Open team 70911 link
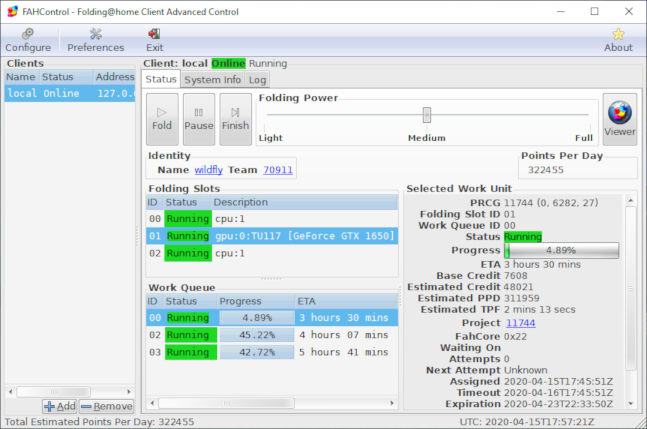The width and height of the screenshot is (647, 429). tap(278, 170)
